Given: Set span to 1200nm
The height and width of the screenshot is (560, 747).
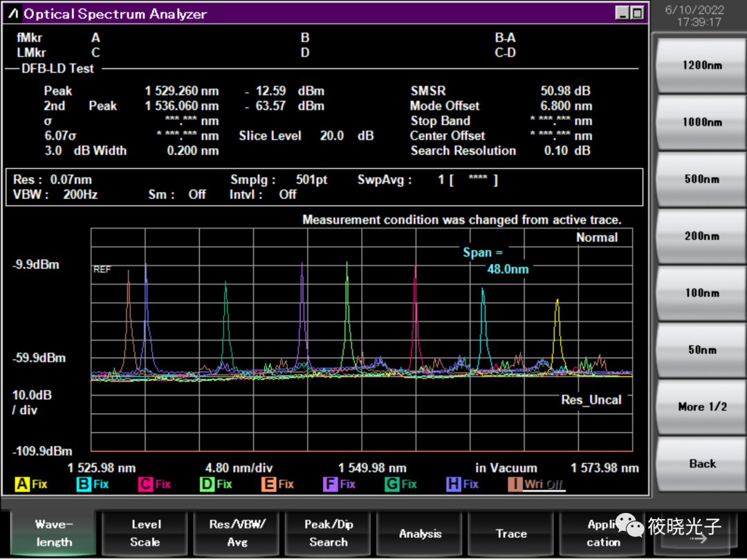Looking at the screenshot, I should pos(701,65).
